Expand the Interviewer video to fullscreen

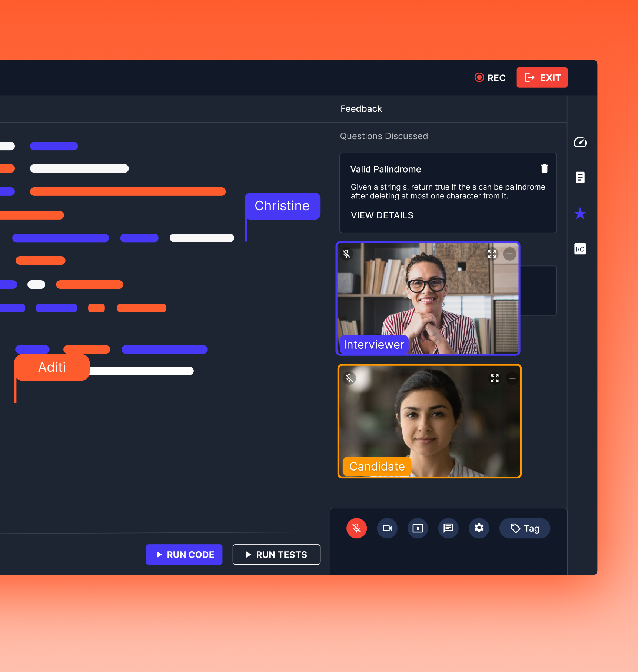pos(492,254)
